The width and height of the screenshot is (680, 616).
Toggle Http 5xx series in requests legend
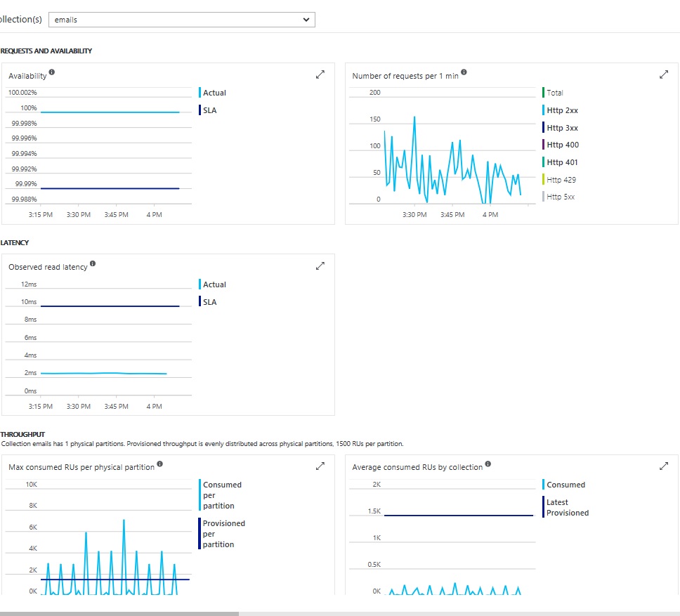559,197
